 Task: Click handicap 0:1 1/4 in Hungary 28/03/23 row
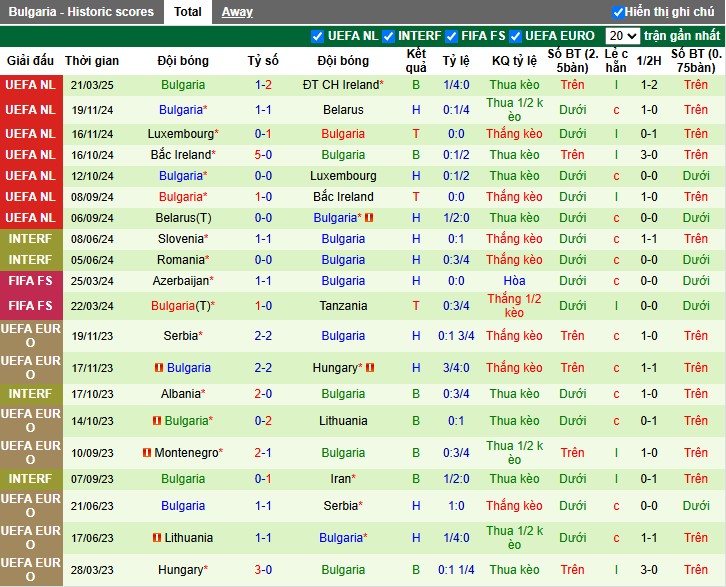(456, 569)
